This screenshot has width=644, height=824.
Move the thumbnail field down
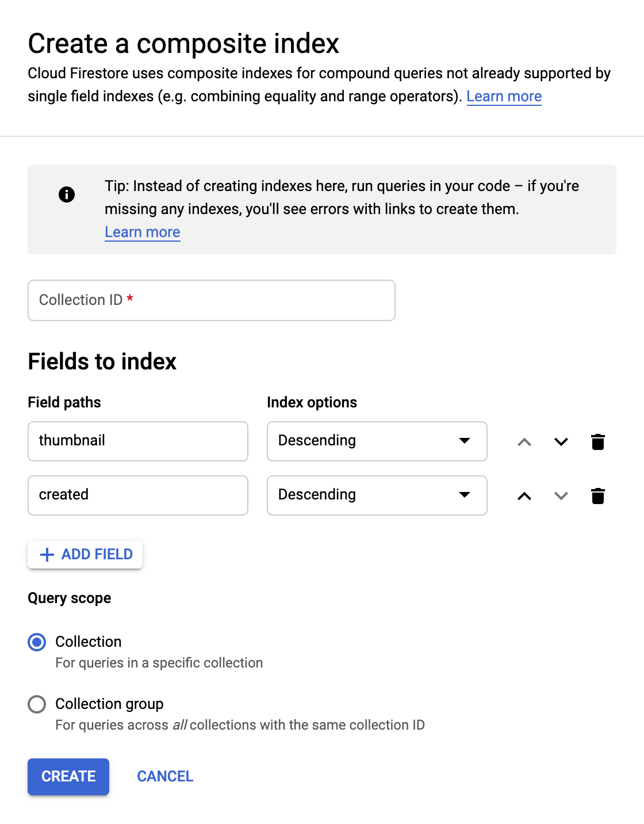click(x=561, y=442)
